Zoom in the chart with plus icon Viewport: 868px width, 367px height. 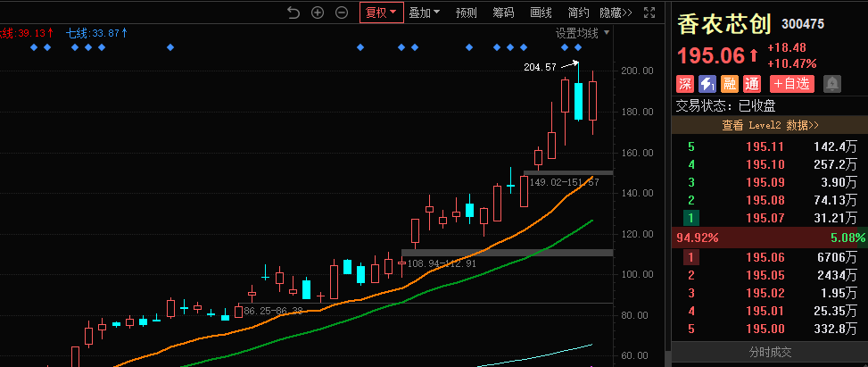click(x=318, y=12)
